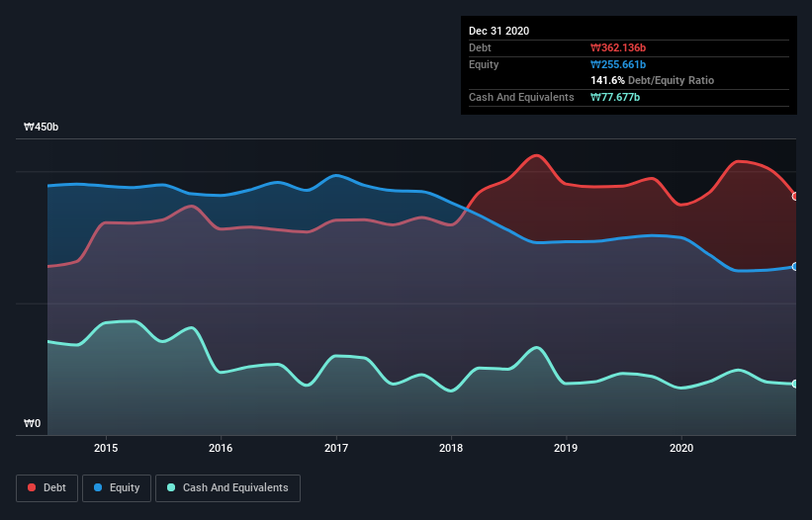Screen dimensions: 812x520
Task: Click the ₩362.136b debt value
Action: pyautogui.click(x=618, y=48)
